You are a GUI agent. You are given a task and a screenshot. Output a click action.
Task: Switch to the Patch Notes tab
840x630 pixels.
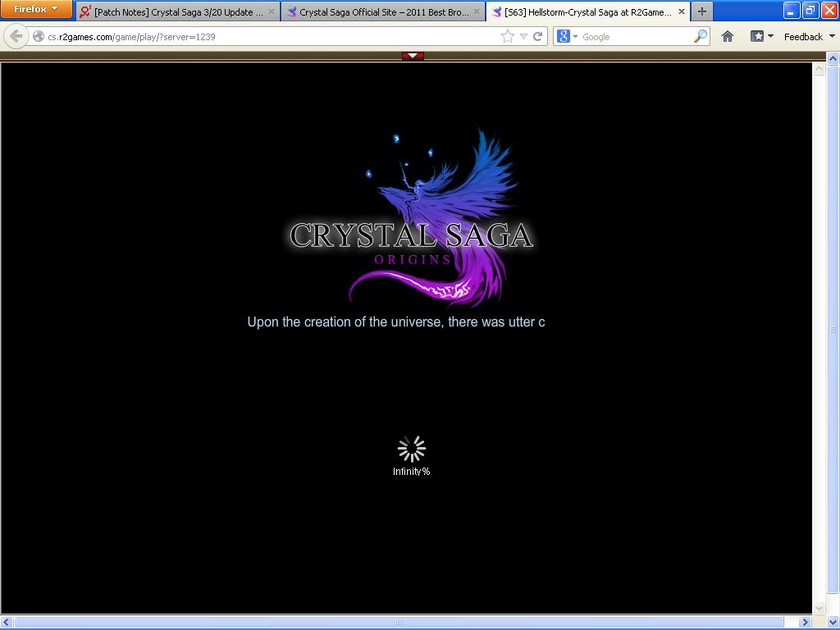[178, 12]
